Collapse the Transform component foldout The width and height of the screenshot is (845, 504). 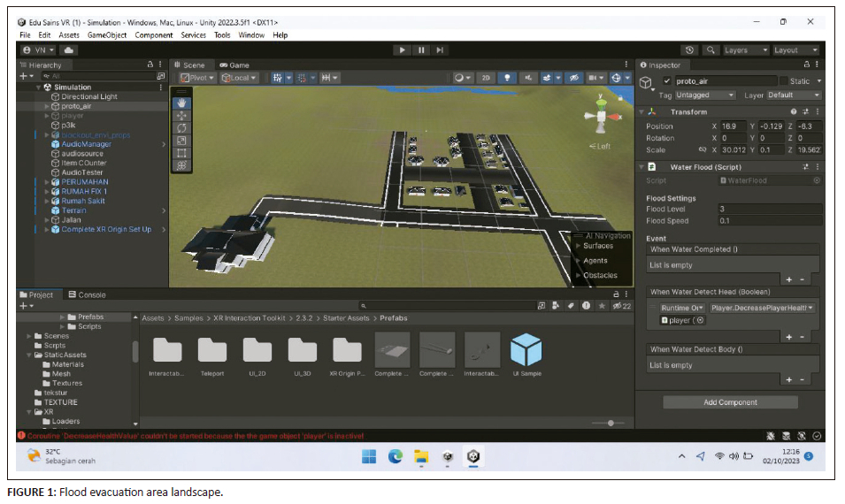[x=641, y=112]
